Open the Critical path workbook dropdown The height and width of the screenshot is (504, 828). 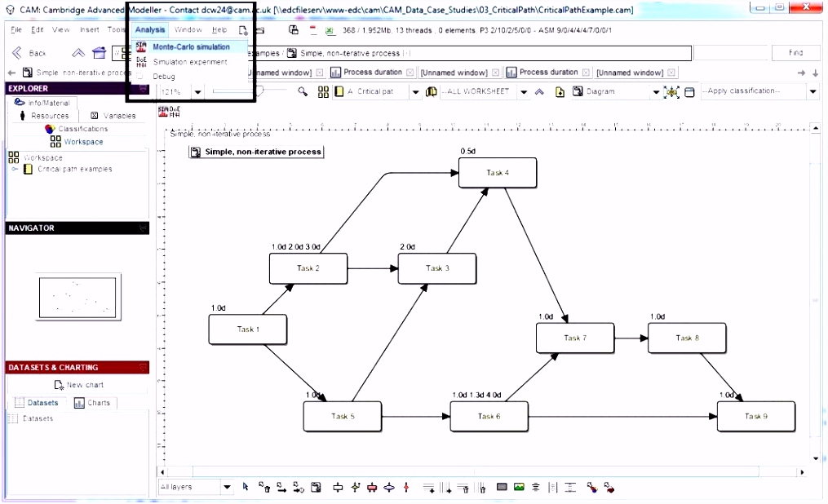415,92
